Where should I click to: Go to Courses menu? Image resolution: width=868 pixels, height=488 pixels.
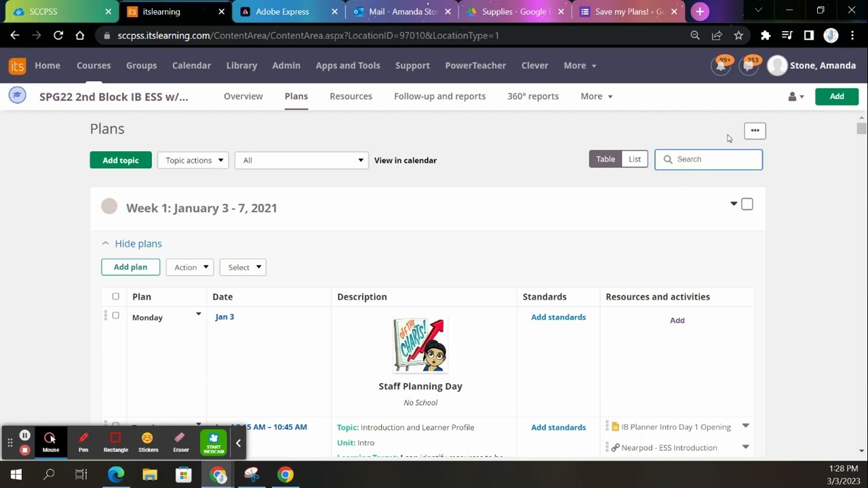click(x=94, y=66)
